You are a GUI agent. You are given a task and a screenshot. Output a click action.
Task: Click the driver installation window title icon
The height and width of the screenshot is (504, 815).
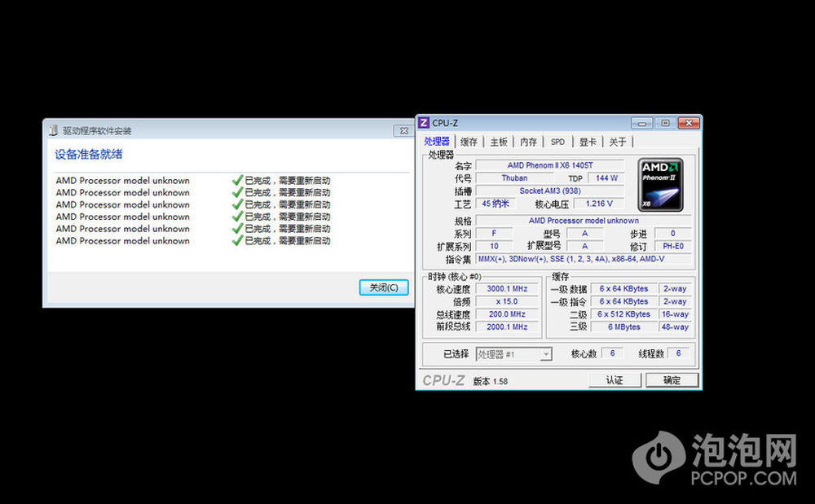pyautogui.click(x=53, y=130)
